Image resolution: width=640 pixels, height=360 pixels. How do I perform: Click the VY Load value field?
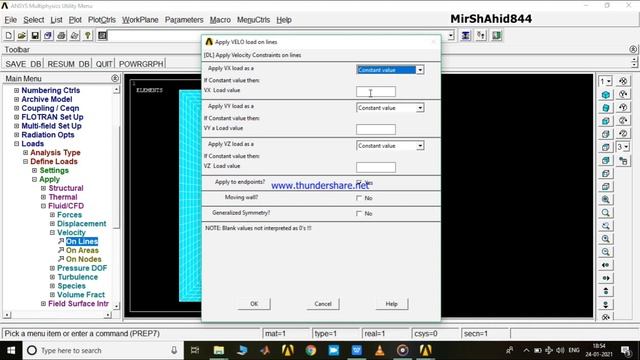376,129
